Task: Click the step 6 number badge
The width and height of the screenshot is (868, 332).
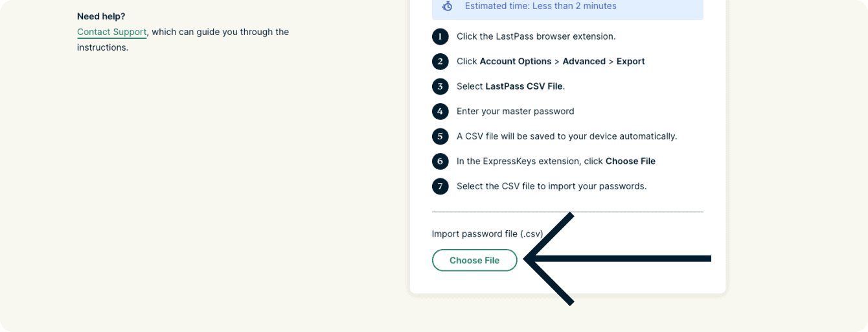Action: 440,161
